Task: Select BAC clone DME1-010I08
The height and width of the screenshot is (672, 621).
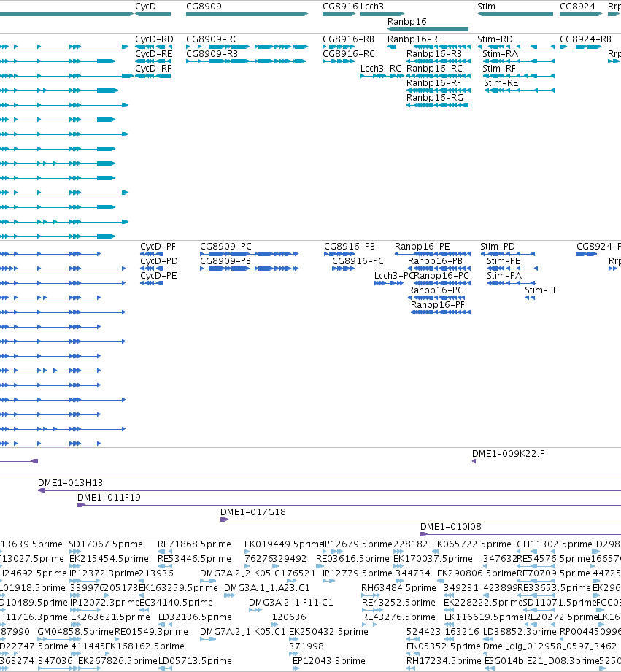Action: [x=520, y=534]
